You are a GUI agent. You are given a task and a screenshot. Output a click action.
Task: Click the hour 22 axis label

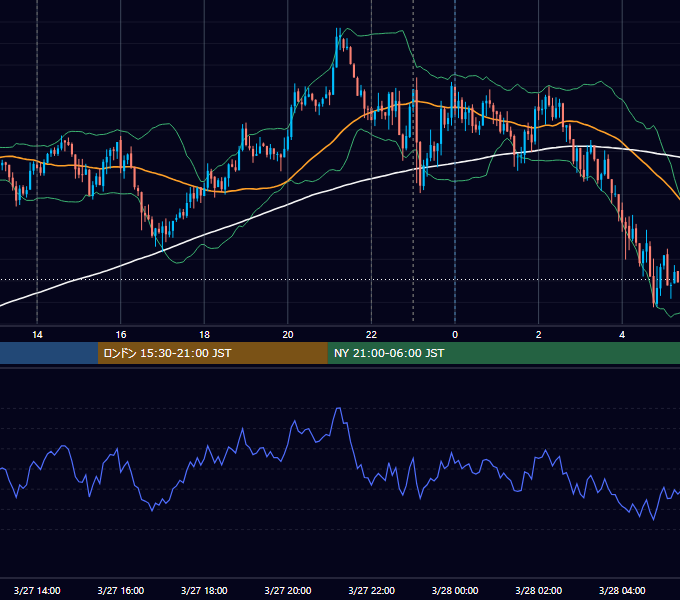click(x=371, y=335)
